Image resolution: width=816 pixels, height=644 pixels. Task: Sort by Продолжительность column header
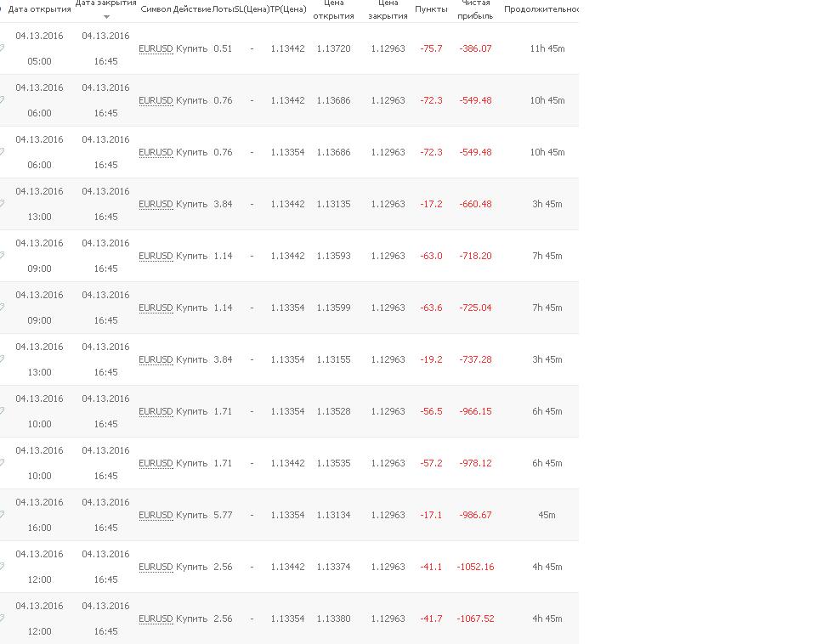541,9
